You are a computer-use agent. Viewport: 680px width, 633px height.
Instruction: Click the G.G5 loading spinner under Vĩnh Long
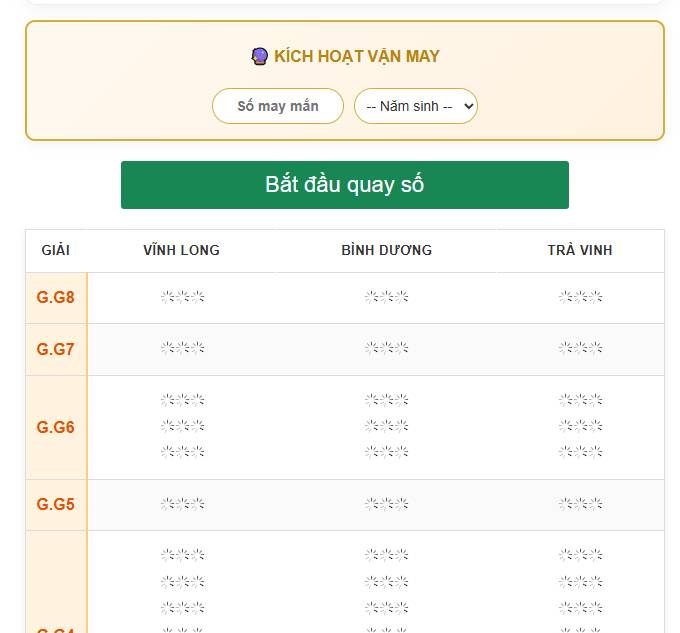pos(183,504)
